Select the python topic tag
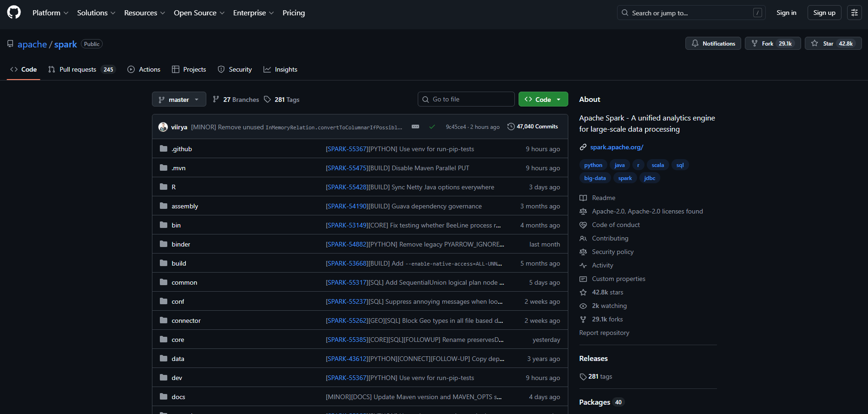Viewport: 868px width, 414px height. click(593, 165)
